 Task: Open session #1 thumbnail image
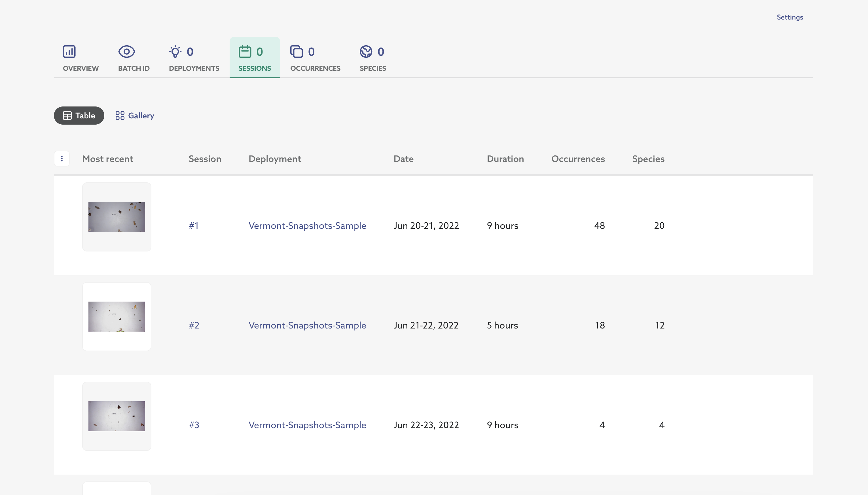(117, 217)
